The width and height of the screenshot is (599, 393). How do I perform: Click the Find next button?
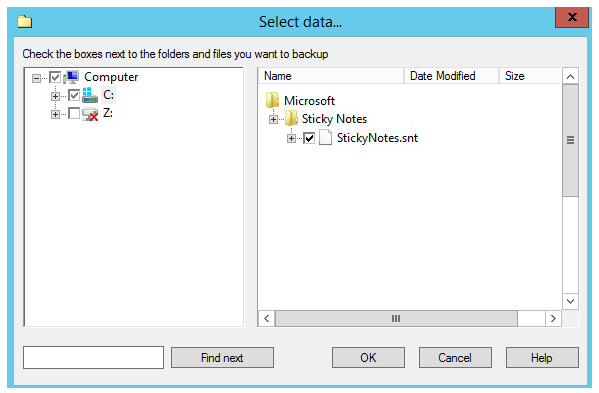coord(222,357)
